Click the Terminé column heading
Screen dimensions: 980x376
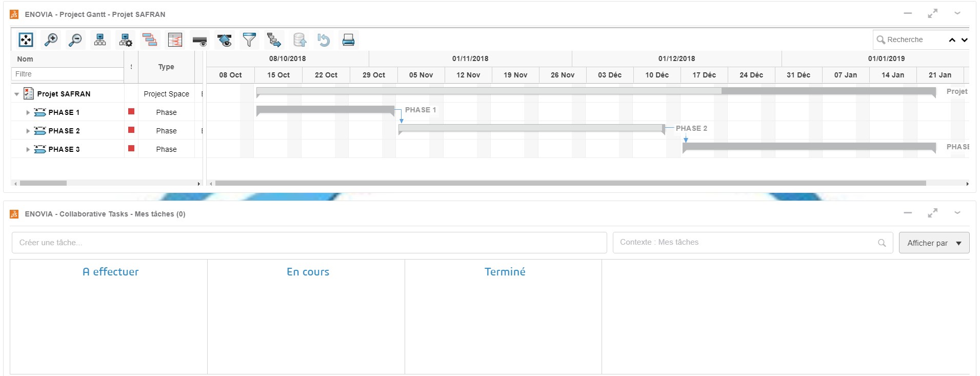(505, 272)
